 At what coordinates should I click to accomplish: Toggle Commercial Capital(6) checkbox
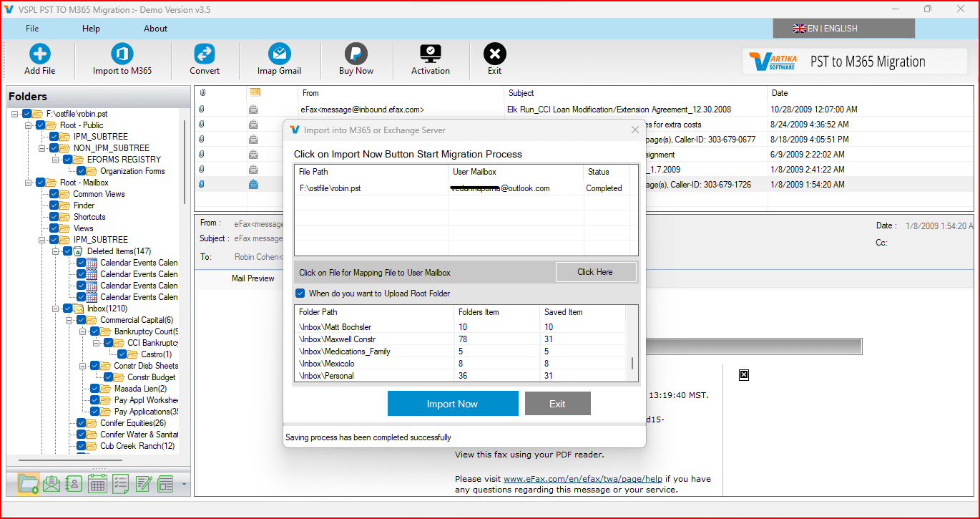(82, 320)
